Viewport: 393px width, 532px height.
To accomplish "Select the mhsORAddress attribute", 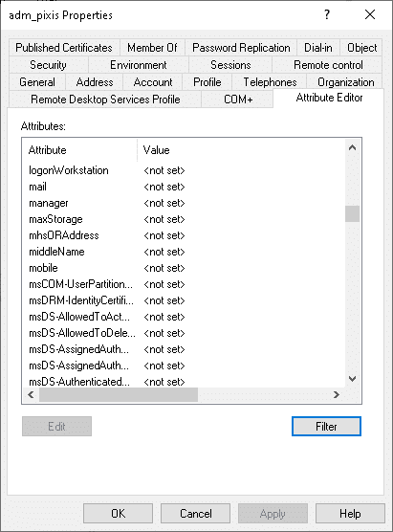I will point(64,235).
